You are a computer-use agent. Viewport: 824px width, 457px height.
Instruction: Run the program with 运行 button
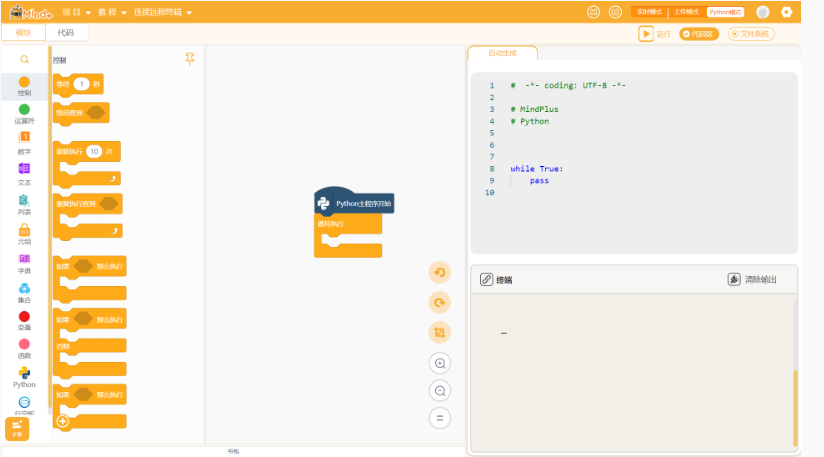click(x=655, y=34)
